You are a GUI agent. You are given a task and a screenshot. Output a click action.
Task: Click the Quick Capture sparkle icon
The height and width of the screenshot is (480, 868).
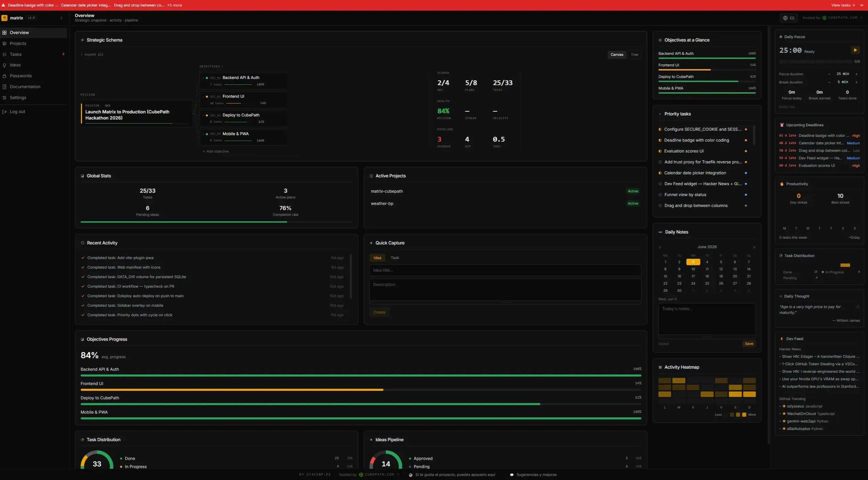[x=371, y=243]
